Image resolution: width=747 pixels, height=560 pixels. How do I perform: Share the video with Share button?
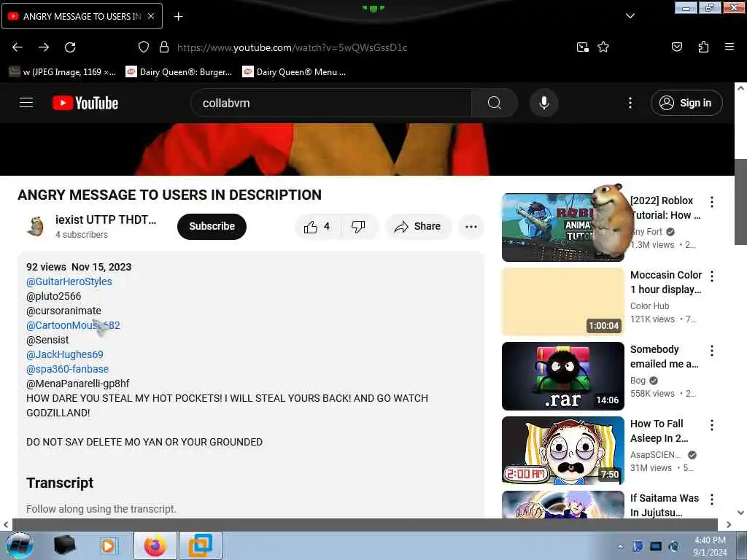pos(417,227)
